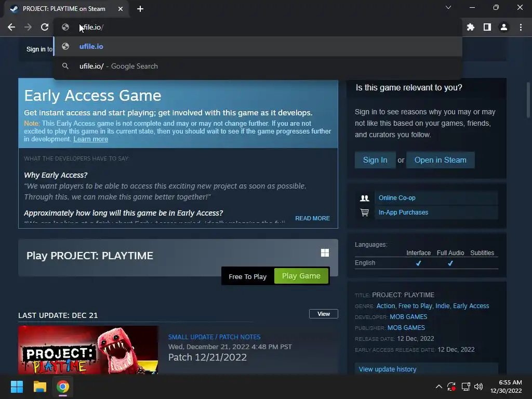Open the Chrome profile avatar

point(504,27)
